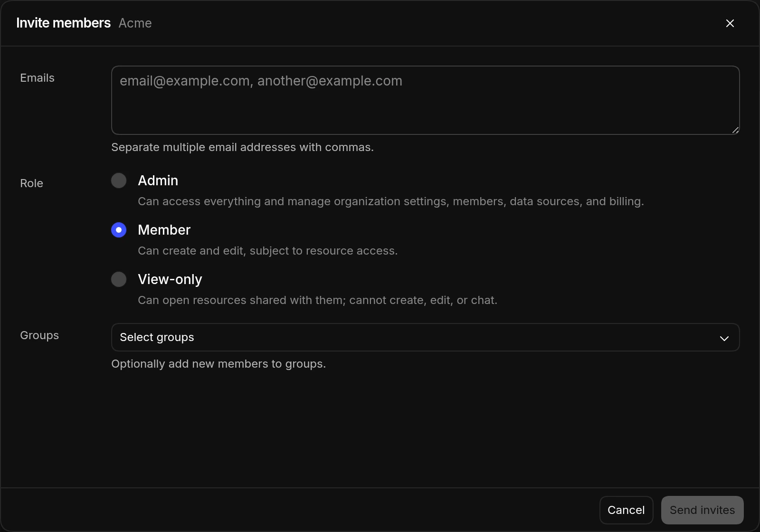Select the Admin role radio button

[119, 180]
